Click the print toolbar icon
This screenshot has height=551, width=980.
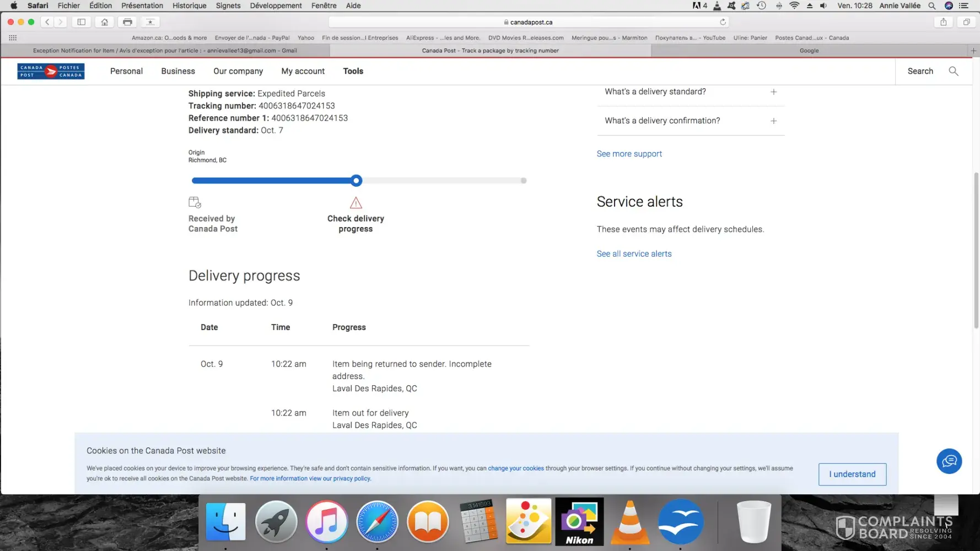[127, 22]
